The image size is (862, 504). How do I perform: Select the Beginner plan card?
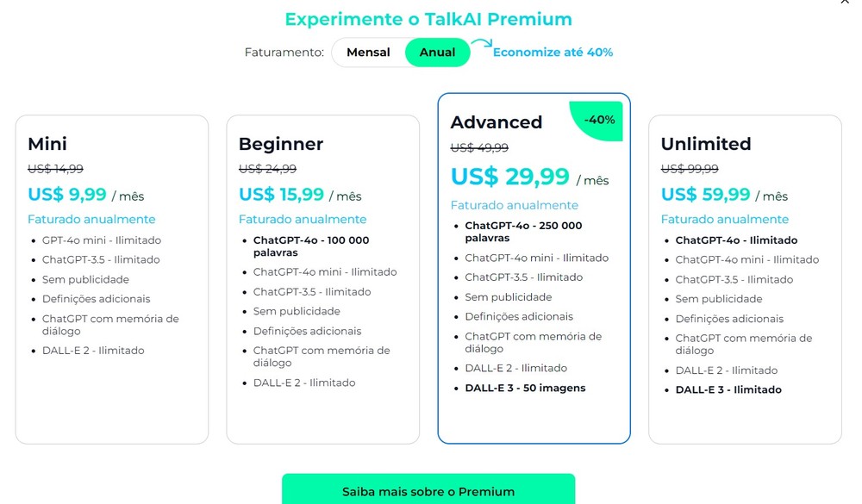[323, 276]
